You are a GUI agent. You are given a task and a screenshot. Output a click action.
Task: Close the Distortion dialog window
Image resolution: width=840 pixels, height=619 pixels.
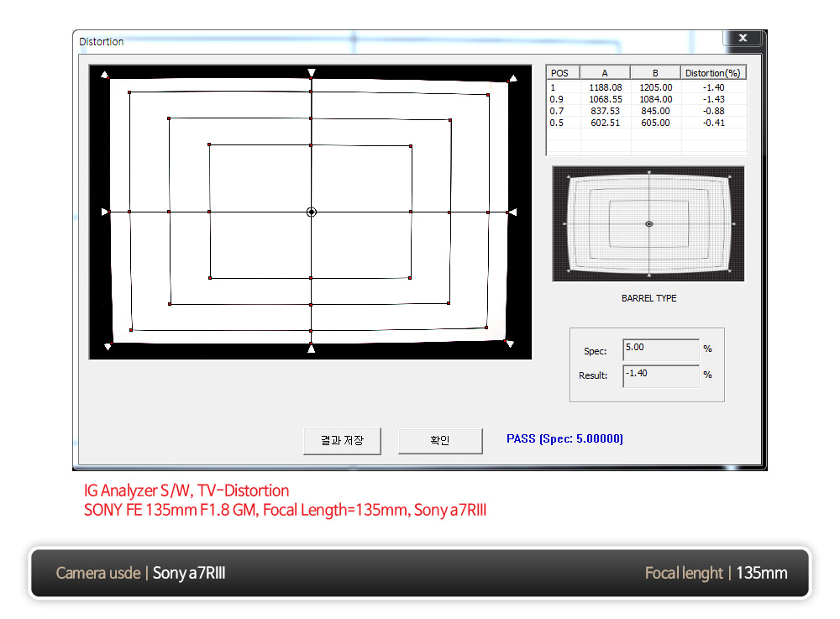743,38
